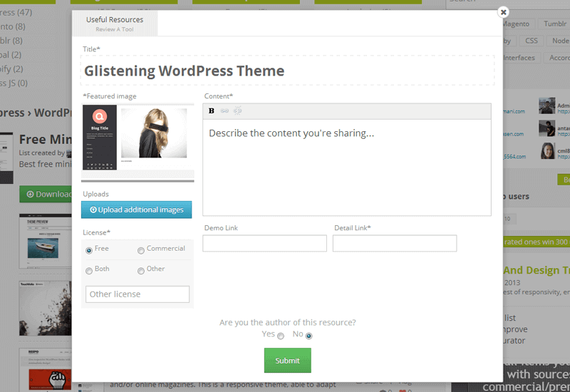The width and height of the screenshot is (570, 392).
Task: Click the green Download button in background
Action: point(46,194)
